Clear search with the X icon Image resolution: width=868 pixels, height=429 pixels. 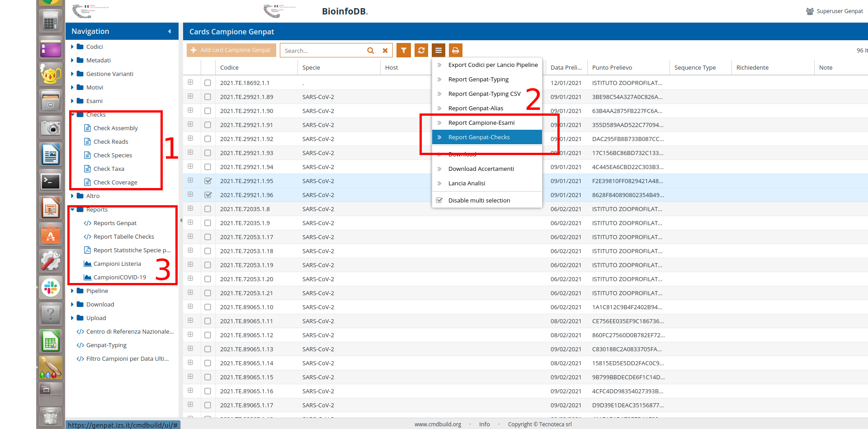[385, 51]
